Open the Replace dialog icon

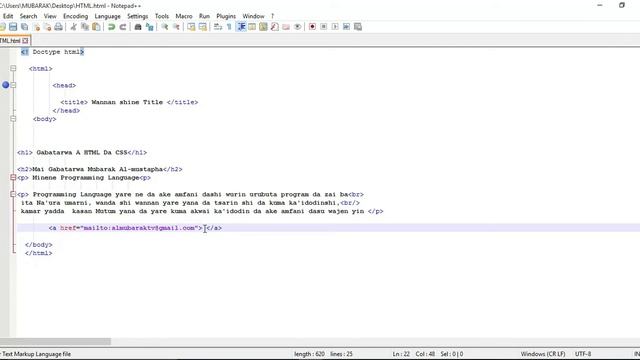pos(149,27)
